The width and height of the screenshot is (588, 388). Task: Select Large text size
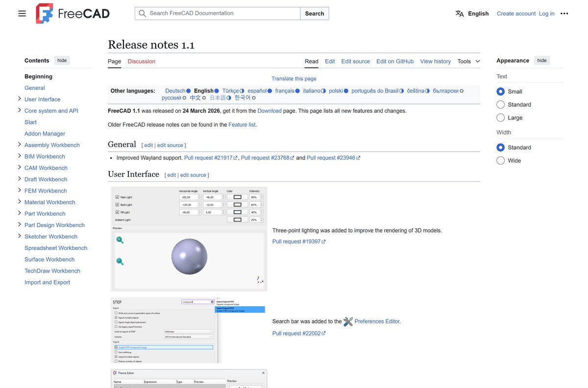tap(500, 118)
